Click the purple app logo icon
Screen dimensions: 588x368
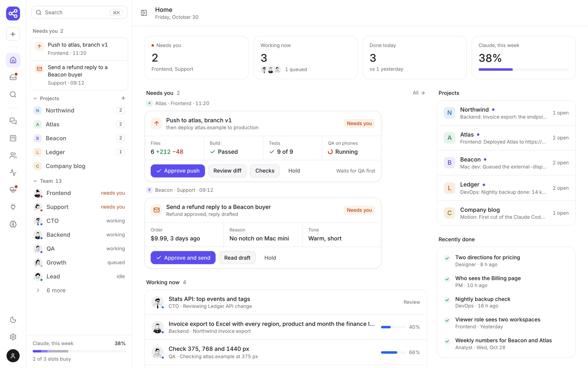[13, 13]
